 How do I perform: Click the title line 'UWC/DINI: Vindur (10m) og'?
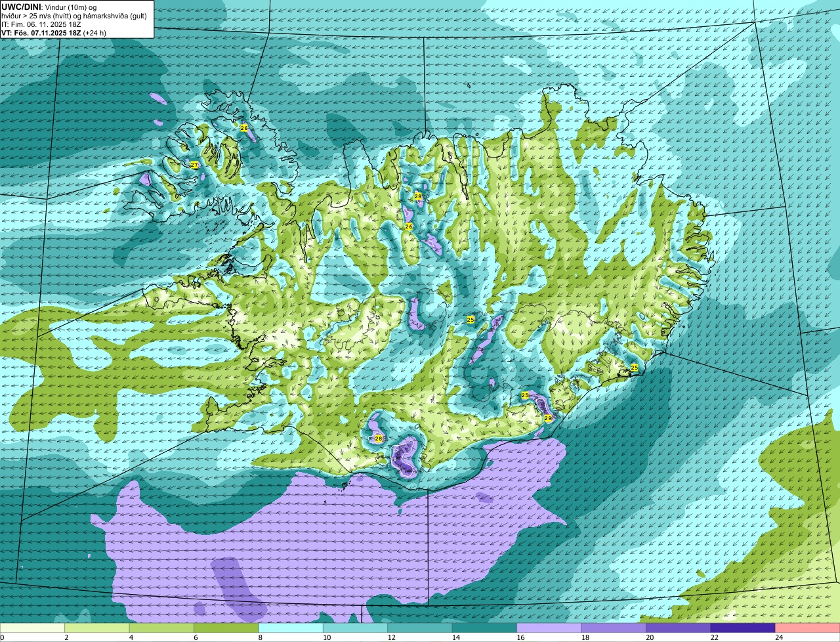(x=49, y=7)
